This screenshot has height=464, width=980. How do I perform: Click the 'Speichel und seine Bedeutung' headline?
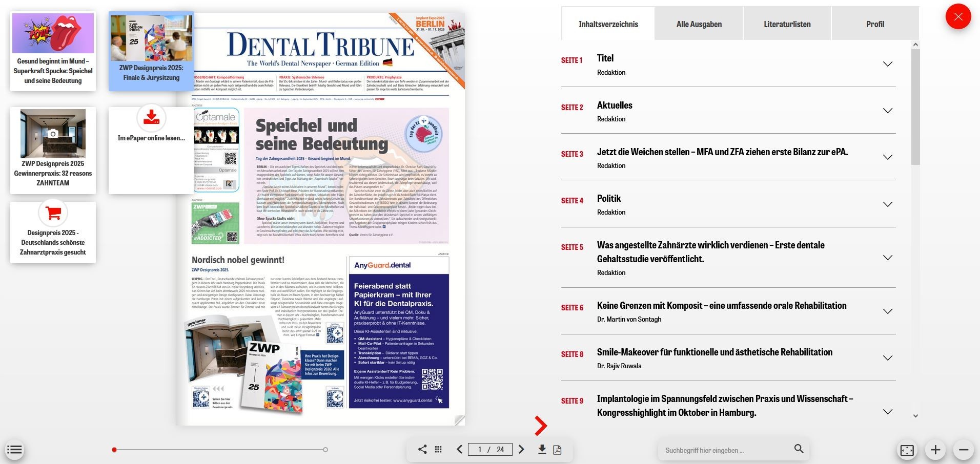coord(321,135)
